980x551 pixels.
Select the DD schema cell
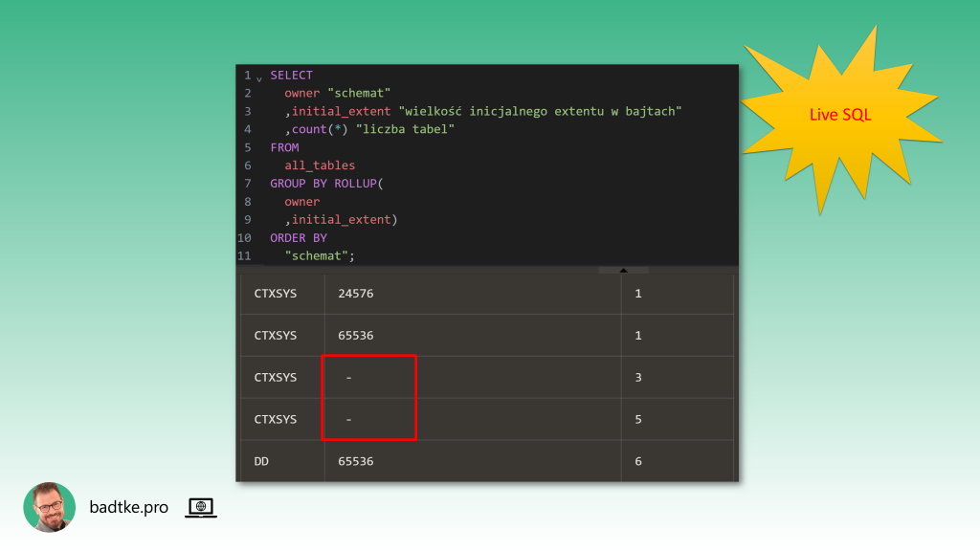[262, 461]
